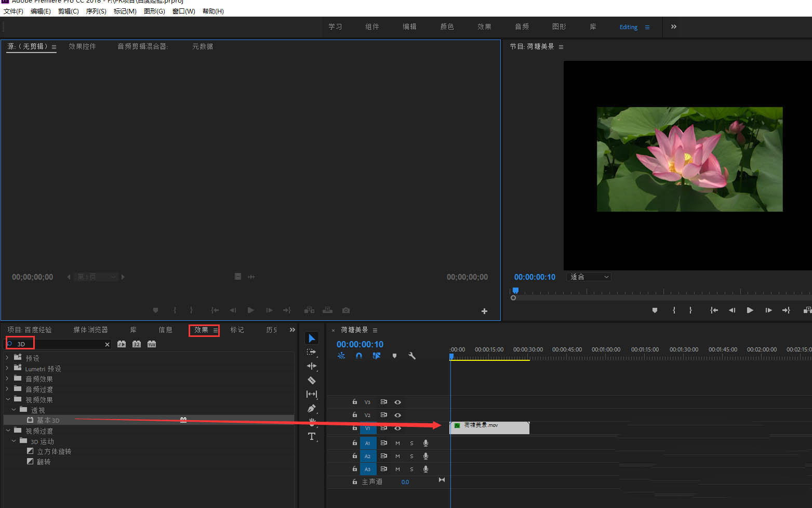Show more workspaces with the overflow chevrons
The width and height of the screenshot is (812, 508).
[674, 27]
